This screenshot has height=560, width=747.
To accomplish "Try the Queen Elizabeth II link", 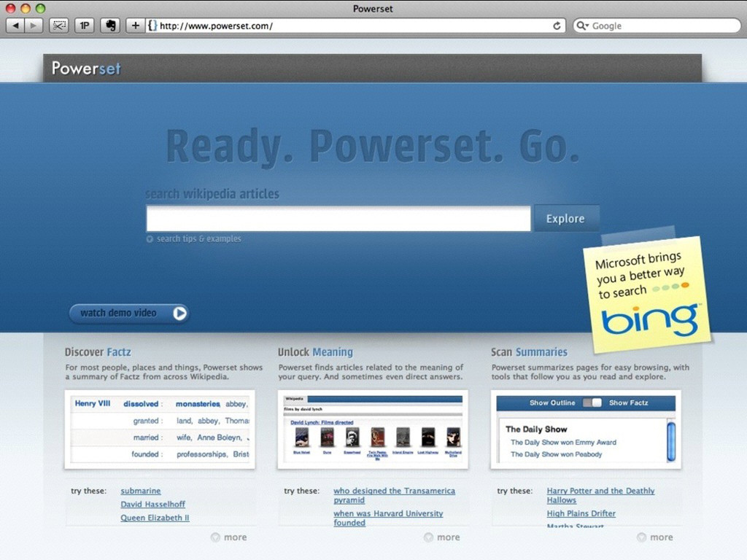I will [x=155, y=518].
